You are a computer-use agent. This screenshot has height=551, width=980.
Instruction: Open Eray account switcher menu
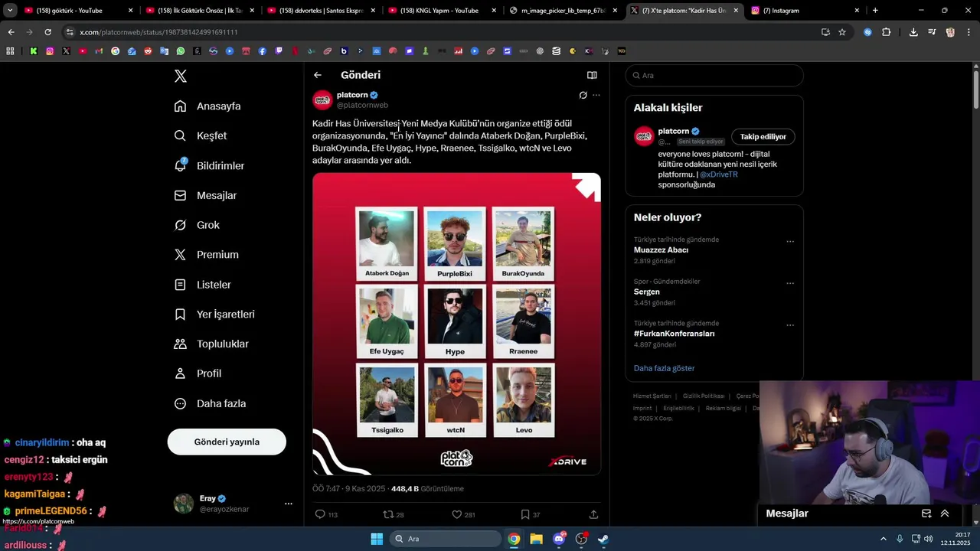[x=233, y=503]
